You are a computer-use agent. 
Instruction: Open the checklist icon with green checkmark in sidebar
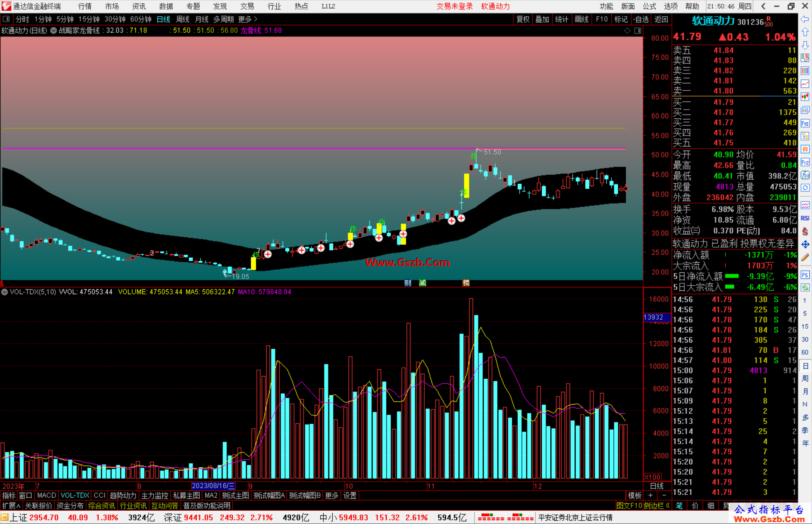pyautogui.click(x=805, y=58)
